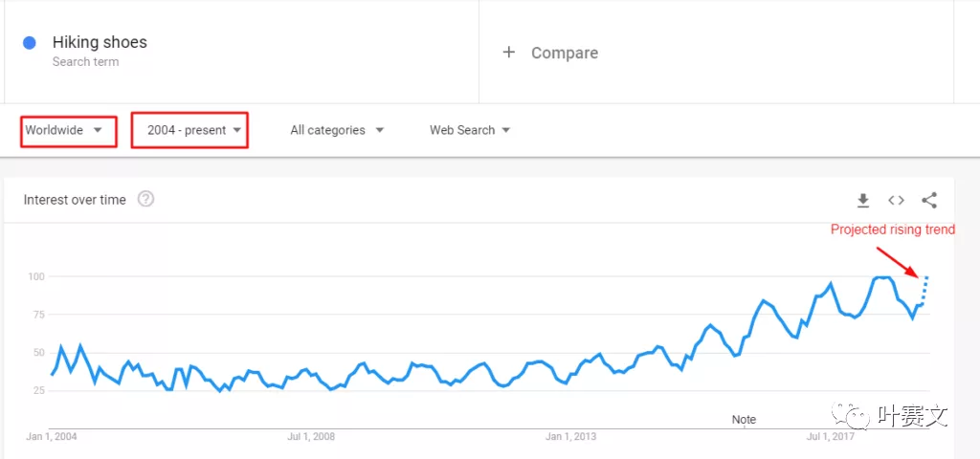980x459 pixels.
Task: Click the Jan 1, 2013 axis label
Action: point(570,437)
